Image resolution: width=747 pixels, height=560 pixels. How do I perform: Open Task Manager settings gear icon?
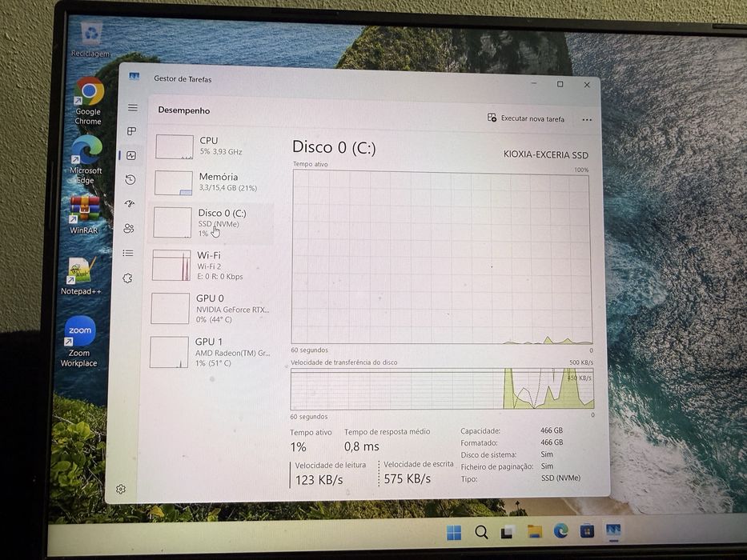(x=121, y=489)
